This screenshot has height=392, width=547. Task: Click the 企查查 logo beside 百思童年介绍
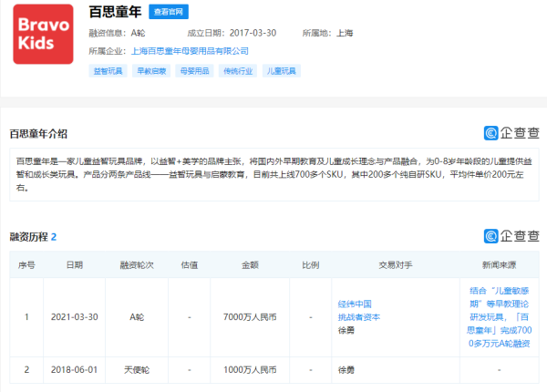point(511,133)
